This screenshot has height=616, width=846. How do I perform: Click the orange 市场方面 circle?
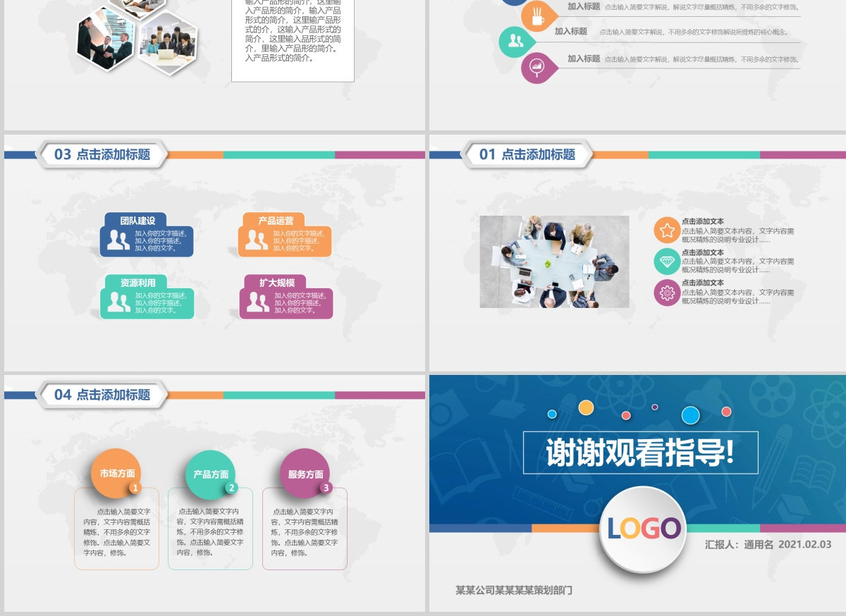116,474
